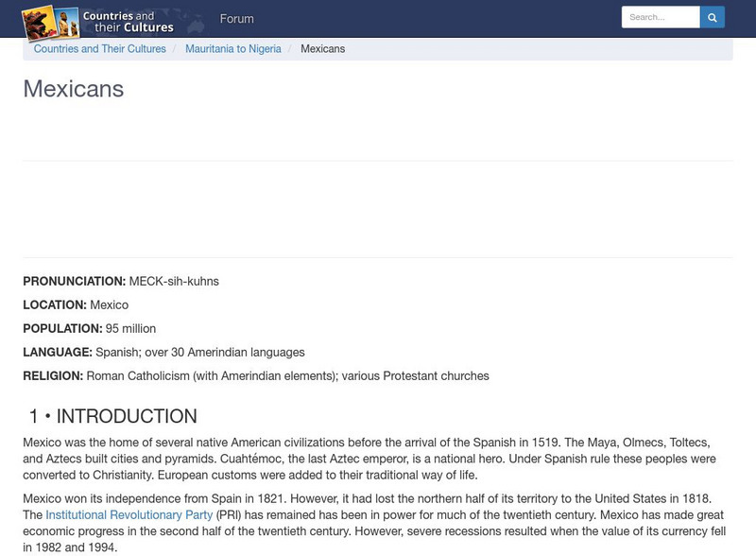The image size is (756, 556).
Task: Click the logo text in the header
Action: pos(128,22)
